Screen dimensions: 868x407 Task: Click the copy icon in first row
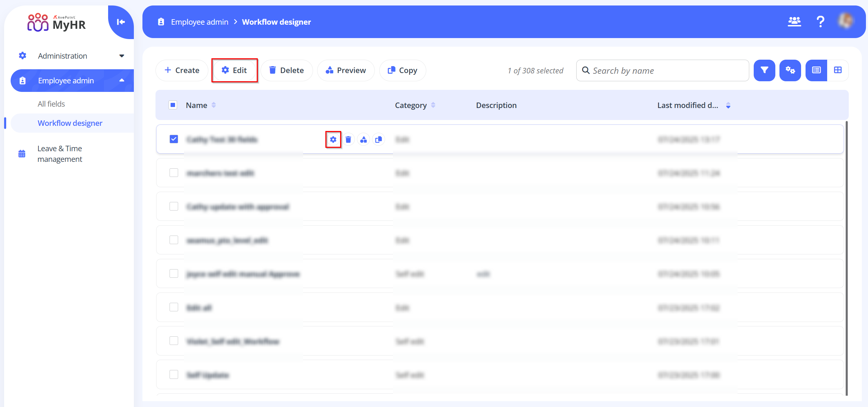(379, 140)
